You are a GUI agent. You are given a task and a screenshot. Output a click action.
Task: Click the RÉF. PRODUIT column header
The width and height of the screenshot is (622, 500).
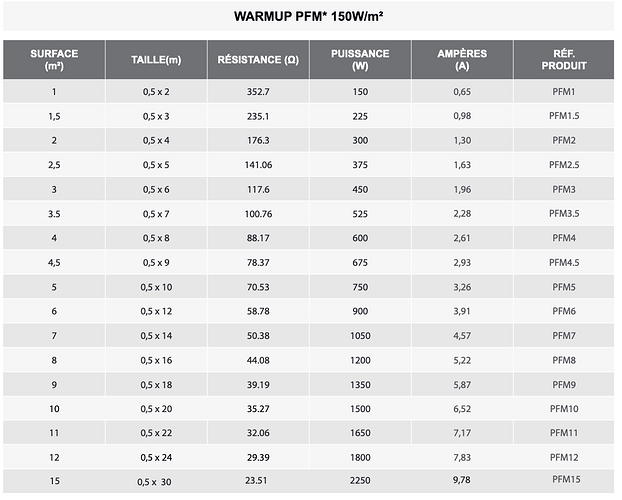[x=564, y=60]
